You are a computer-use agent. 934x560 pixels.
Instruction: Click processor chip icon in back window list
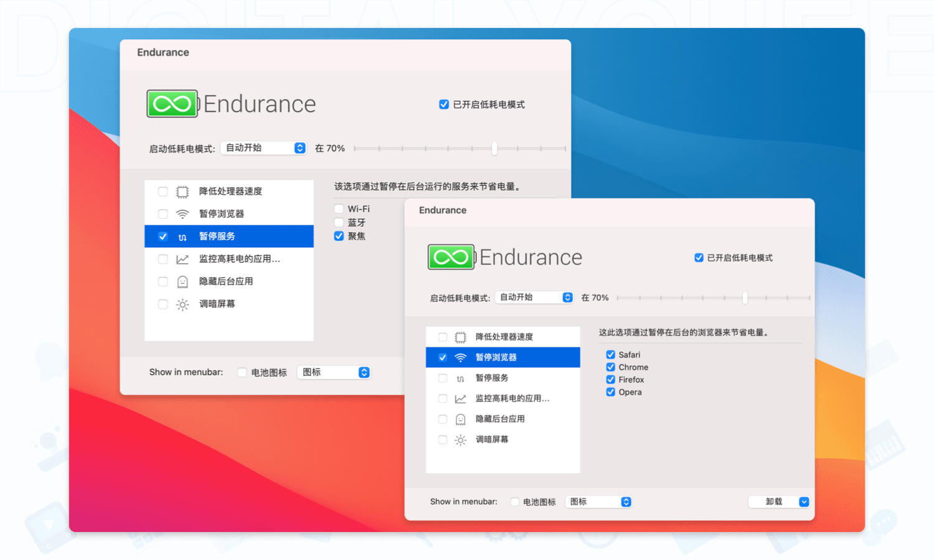coord(182,192)
